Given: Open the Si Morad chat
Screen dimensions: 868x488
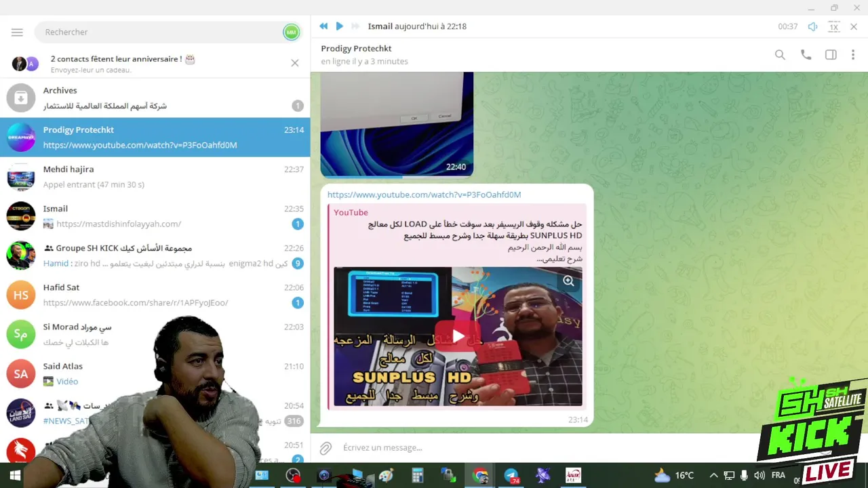Looking at the screenshot, I should click(x=155, y=334).
